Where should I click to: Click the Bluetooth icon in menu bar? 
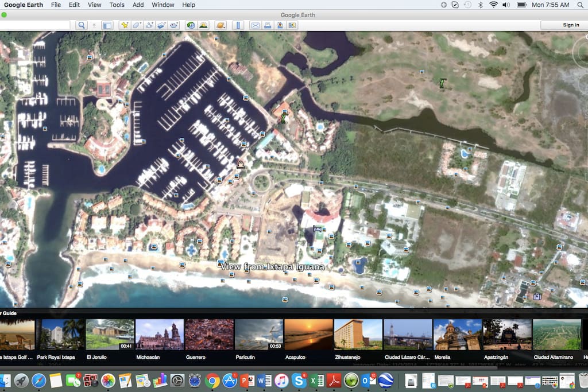point(481,5)
